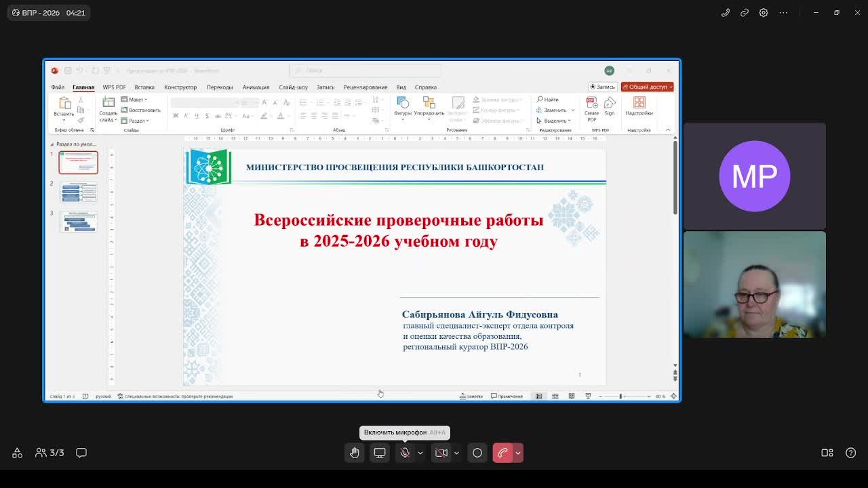This screenshot has height=488, width=868.
Task: Toggle Примечания comments pane
Action: [x=507, y=396]
